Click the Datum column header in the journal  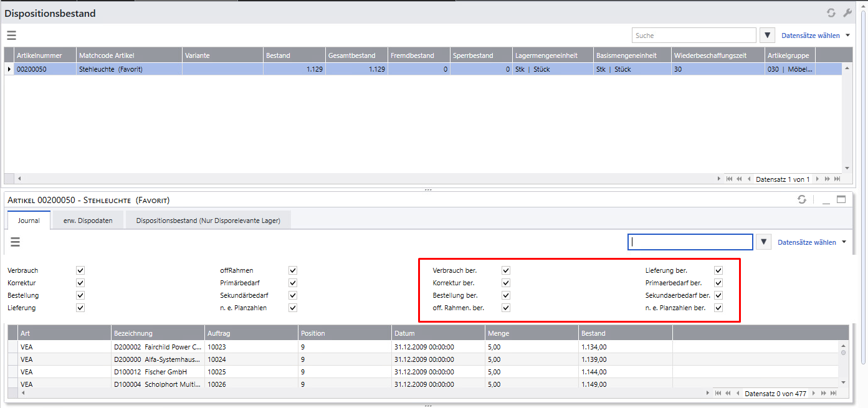coord(404,333)
